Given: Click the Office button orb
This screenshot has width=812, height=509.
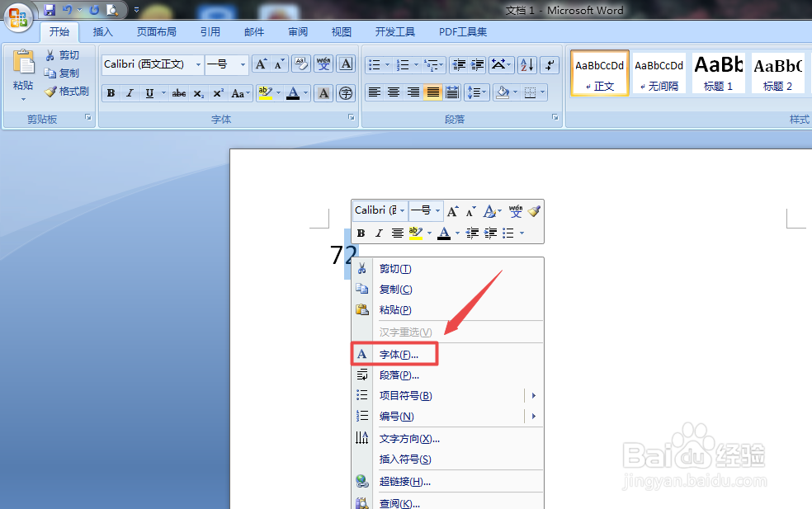Looking at the screenshot, I should pyautogui.click(x=18, y=17).
